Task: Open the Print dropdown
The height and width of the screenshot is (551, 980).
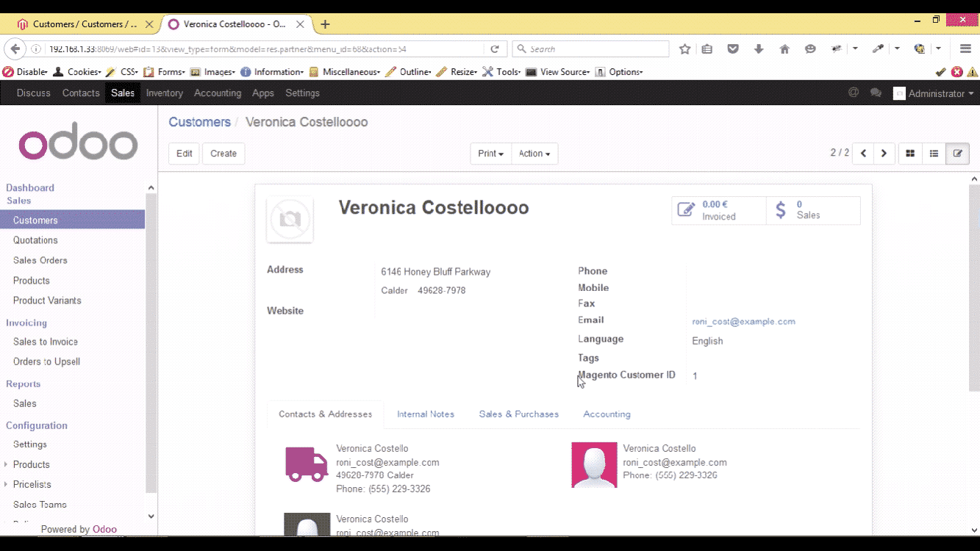Action: coord(490,154)
